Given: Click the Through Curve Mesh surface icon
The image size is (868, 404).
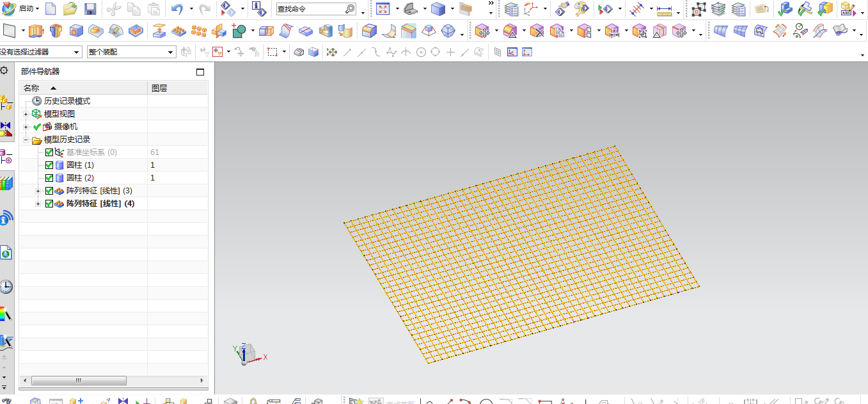Looking at the screenshot, I should tap(740, 30).
